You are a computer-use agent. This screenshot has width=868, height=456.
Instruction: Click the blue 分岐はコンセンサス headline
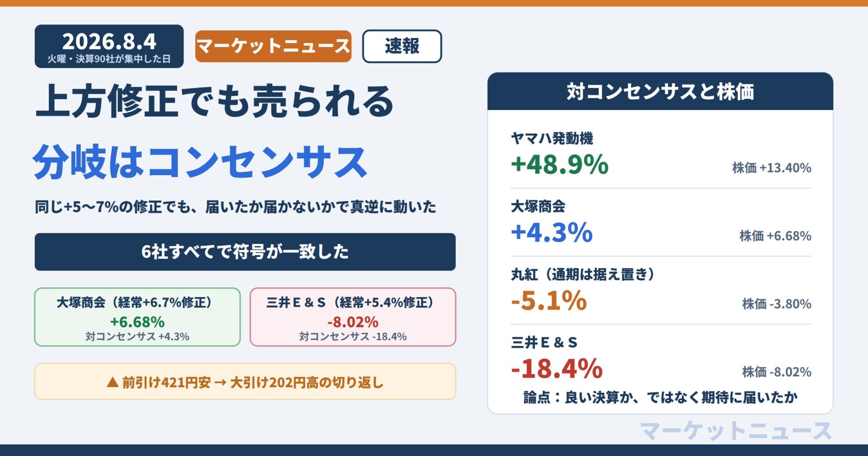[200, 162]
